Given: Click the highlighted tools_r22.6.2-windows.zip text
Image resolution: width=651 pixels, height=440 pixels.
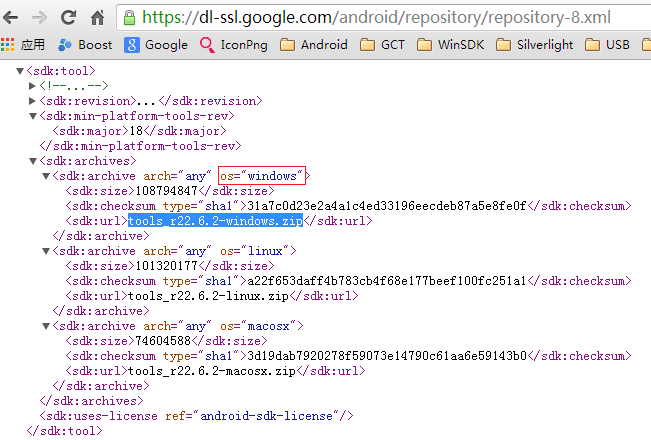Looking at the screenshot, I should click(x=215, y=221).
